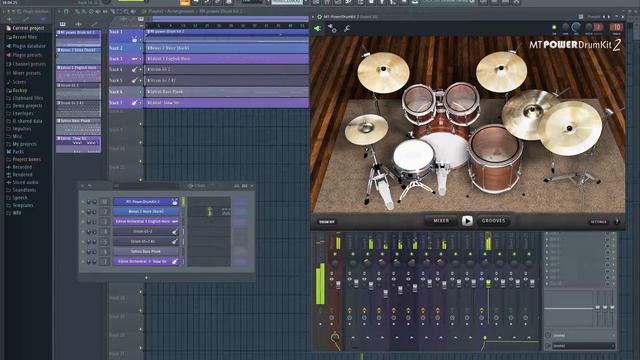640x360 pixels.
Task: Toggle the green ON indicator in the plugin wrapper
Action: [x=554, y=28]
